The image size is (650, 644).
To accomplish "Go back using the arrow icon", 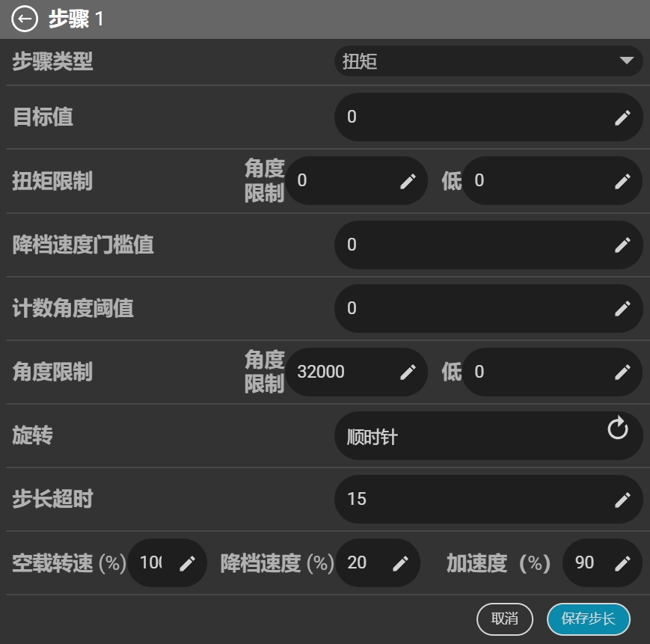I will pos(25,19).
